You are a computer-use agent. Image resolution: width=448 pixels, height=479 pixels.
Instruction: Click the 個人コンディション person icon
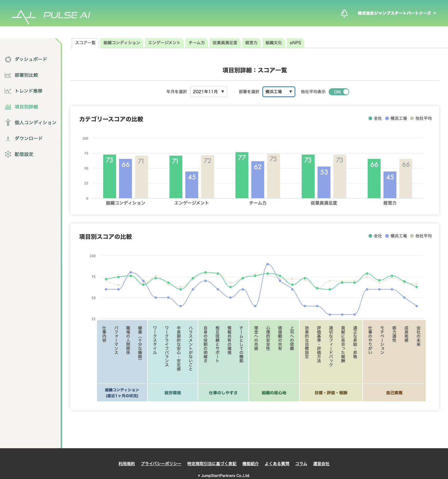coord(8,123)
